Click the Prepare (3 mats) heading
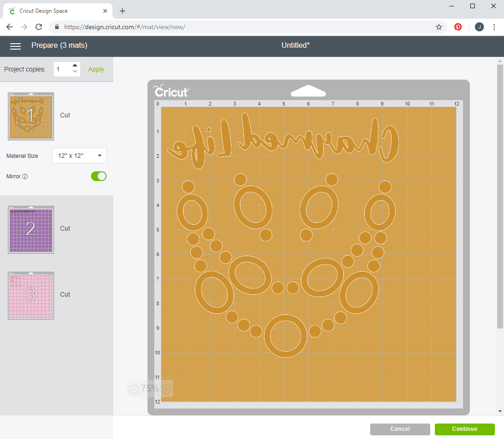 (59, 45)
